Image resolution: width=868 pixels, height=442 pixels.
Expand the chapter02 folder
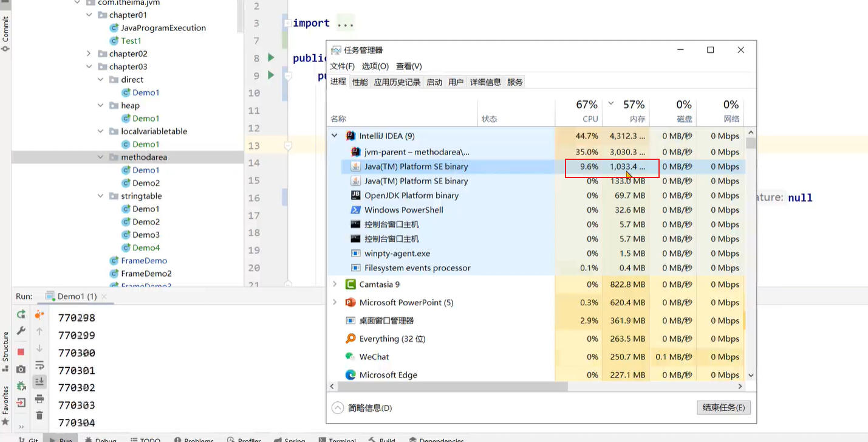(x=89, y=54)
